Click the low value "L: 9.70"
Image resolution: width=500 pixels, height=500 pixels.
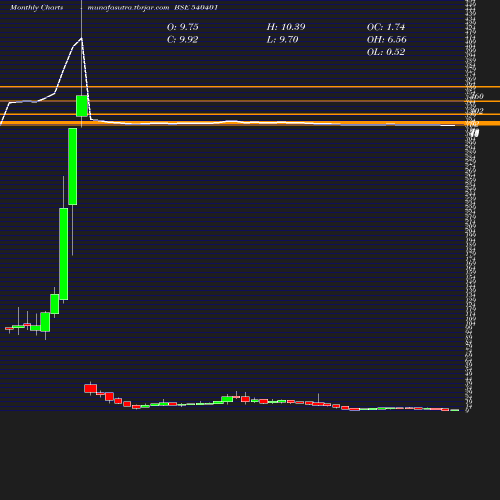282,40
